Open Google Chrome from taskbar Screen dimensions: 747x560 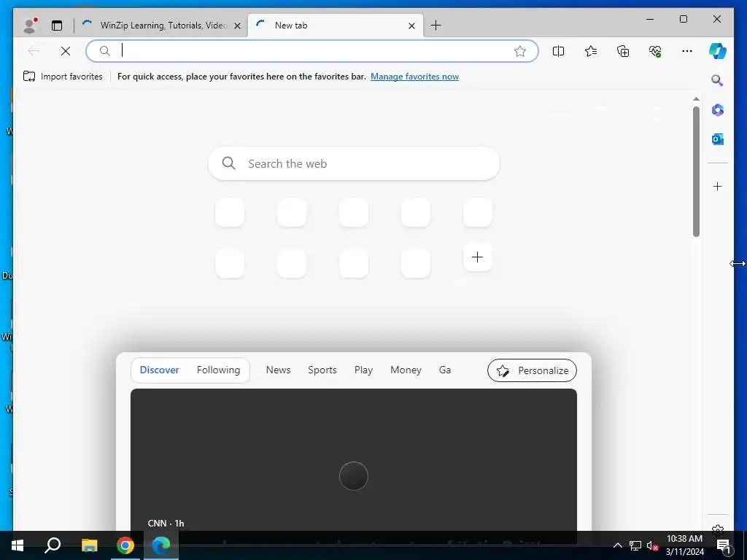pos(125,545)
